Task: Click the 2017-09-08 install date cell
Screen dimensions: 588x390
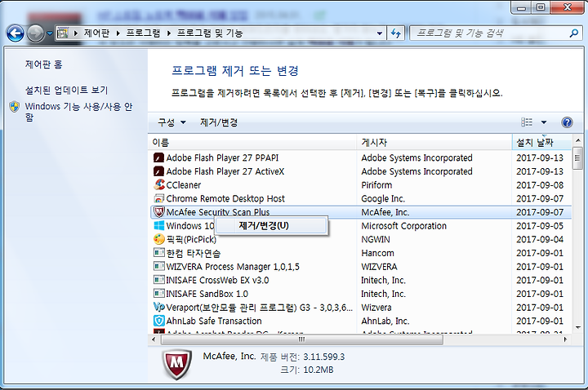Action: point(540,185)
